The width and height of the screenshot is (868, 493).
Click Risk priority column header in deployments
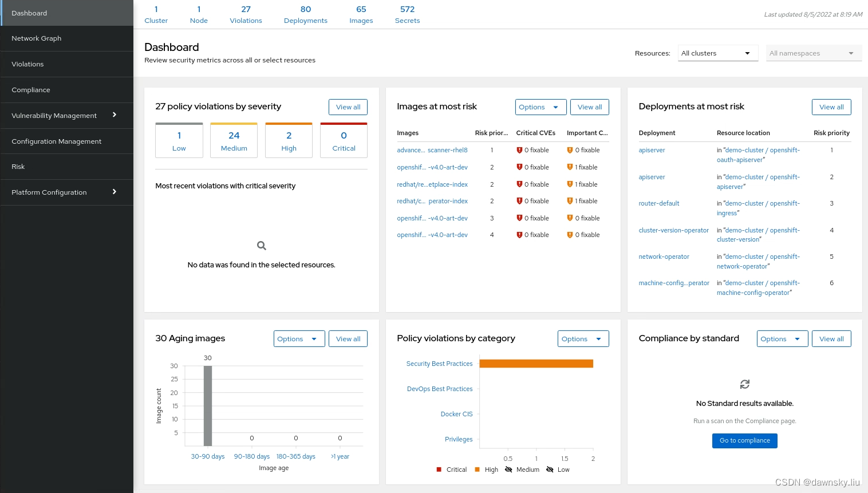point(831,133)
